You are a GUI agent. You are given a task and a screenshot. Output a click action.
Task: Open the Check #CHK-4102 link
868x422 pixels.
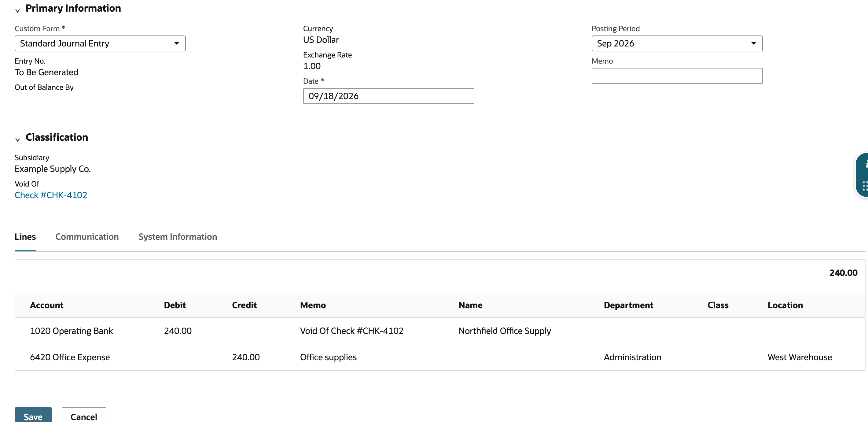[x=51, y=195]
